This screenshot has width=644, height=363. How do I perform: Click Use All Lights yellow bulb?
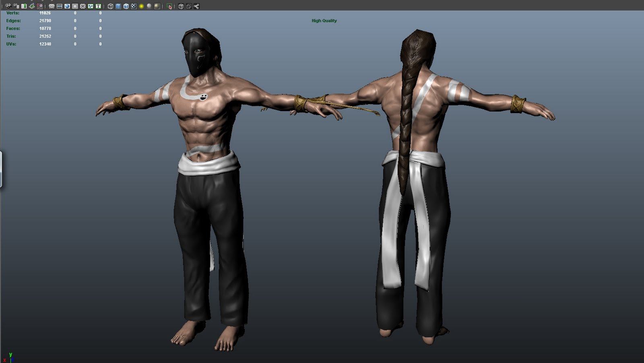[x=141, y=6]
